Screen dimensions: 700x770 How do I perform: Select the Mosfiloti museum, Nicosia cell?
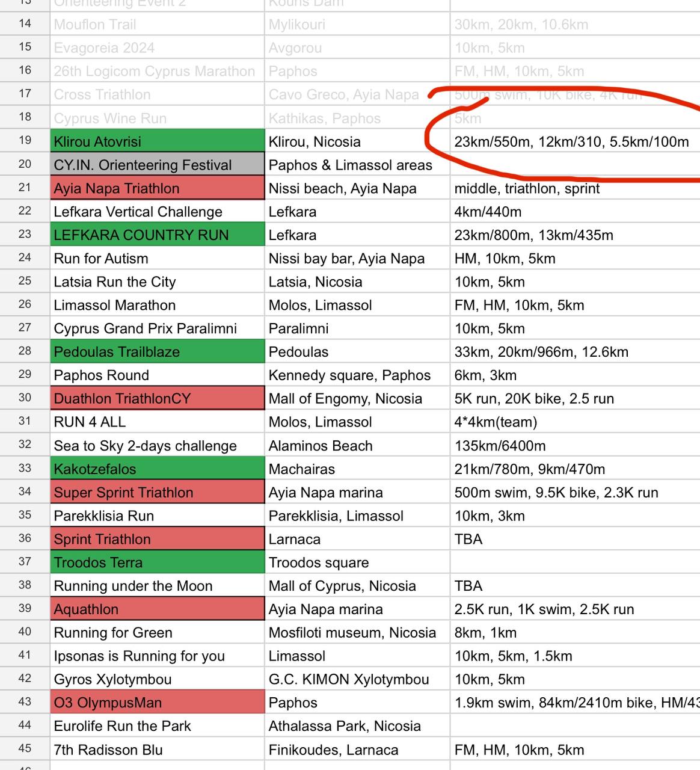[x=357, y=633]
